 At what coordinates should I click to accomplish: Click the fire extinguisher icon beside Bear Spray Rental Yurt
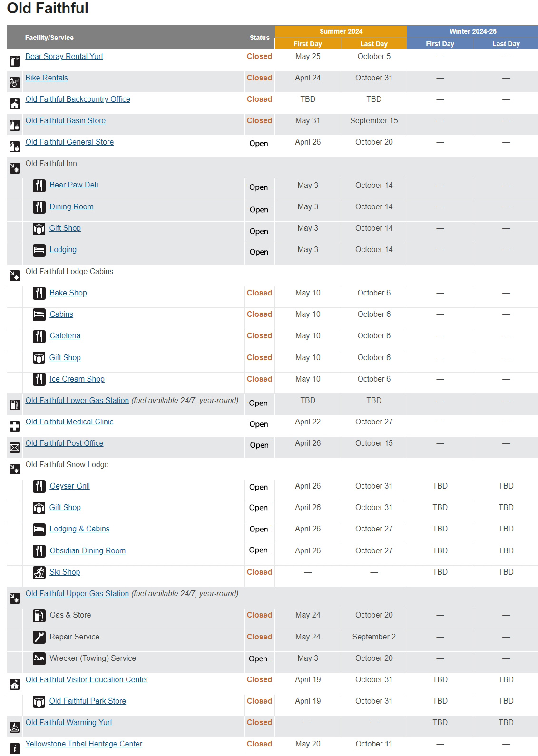point(15,61)
